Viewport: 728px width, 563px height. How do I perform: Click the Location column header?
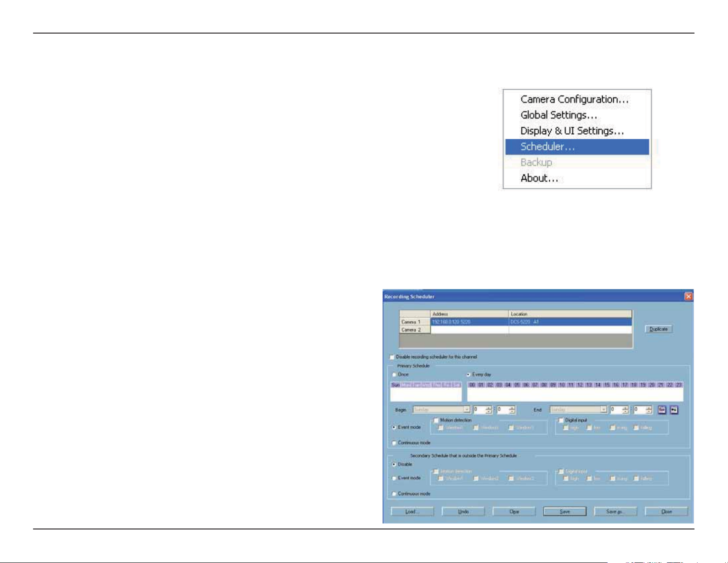(x=570, y=314)
